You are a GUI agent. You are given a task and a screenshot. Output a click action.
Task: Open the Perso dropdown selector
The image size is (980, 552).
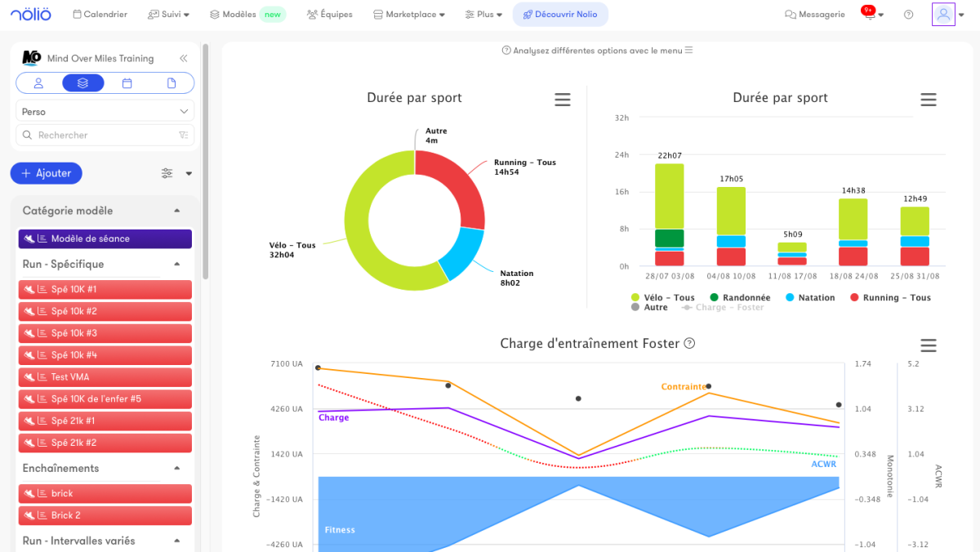click(105, 112)
